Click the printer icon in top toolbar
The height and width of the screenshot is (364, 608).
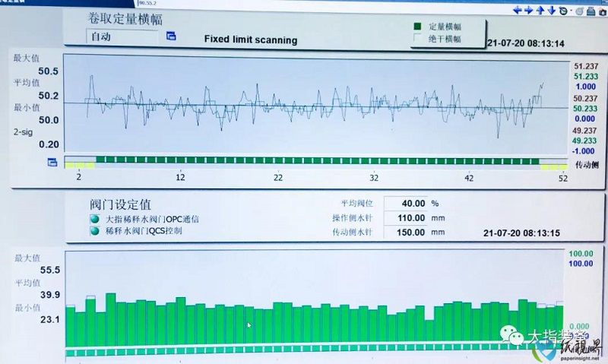tap(591, 11)
